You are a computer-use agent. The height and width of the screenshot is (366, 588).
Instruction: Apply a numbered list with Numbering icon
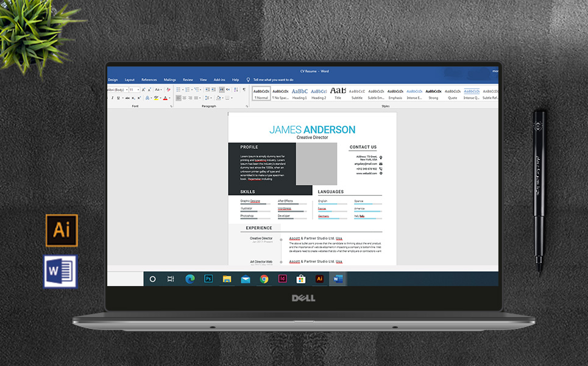click(x=188, y=90)
